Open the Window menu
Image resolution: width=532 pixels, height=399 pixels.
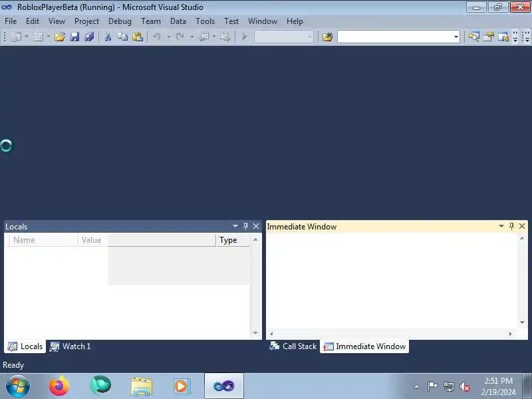click(x=263, y=21)
